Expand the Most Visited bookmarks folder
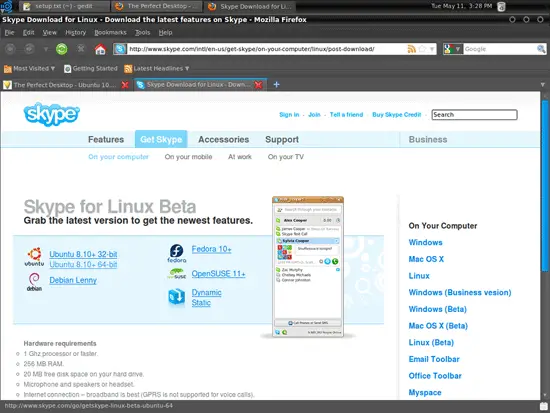The width and height of the screenshot is (550, 413). point(29,68)
